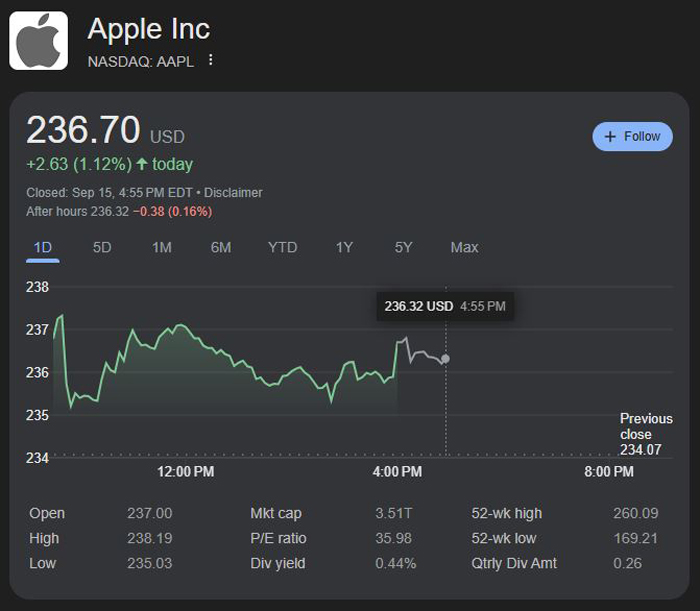This screenshot has height=611, width=700.
Task: Click the 236.70 price value
Action: tap(83, 130)
